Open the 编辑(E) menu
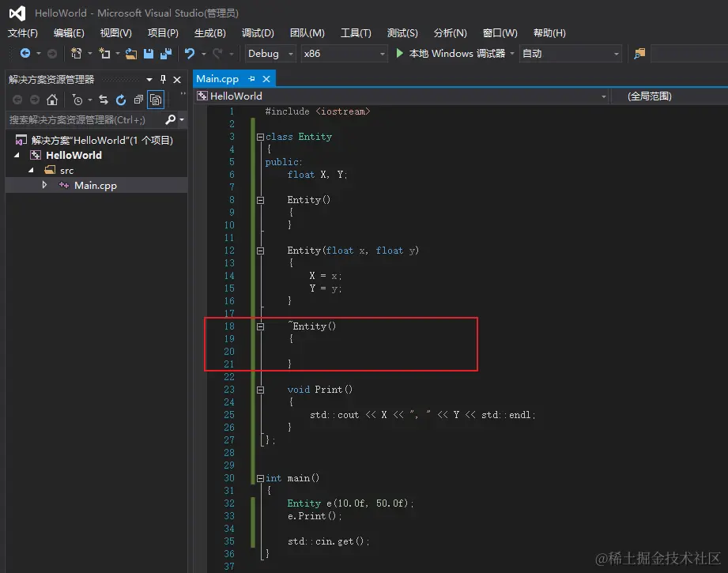Viewport: 728px width, 573px height. tap(69, 33)
